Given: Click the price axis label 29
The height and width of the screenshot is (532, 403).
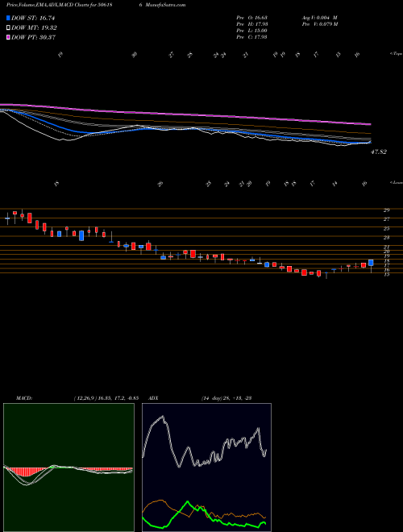Looking at the screenshot, I should click(386, 210).
